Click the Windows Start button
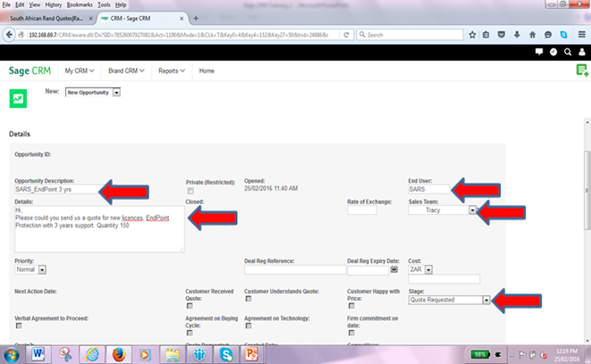 pos(11,355)
